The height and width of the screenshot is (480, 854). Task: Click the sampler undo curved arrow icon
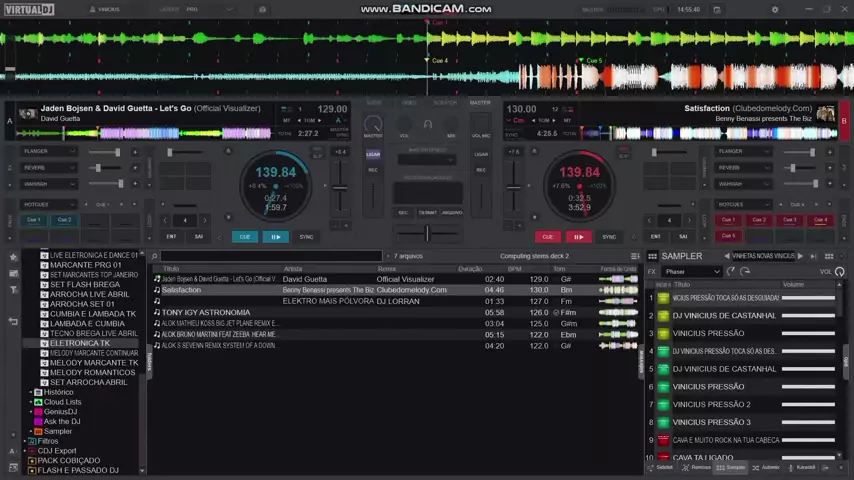(731, 271)
